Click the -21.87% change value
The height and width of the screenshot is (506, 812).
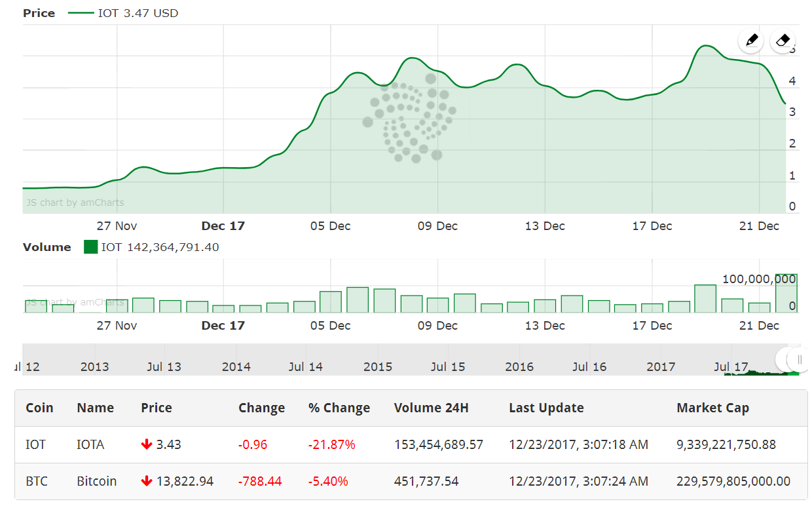coord(332,445)
